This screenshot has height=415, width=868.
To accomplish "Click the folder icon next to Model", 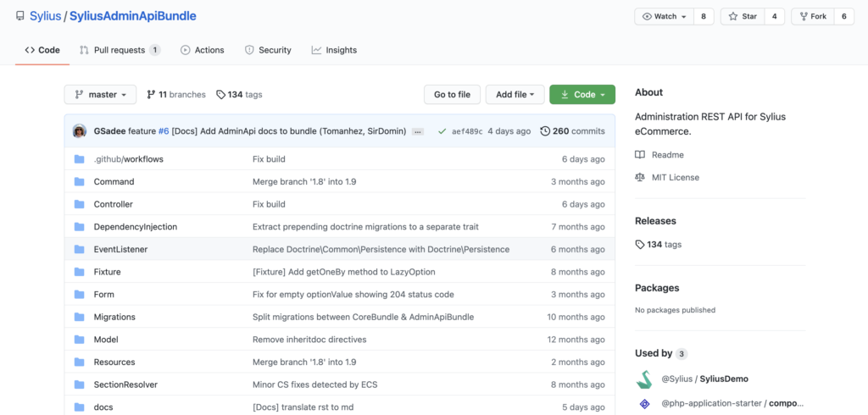I will pos(79,340).
